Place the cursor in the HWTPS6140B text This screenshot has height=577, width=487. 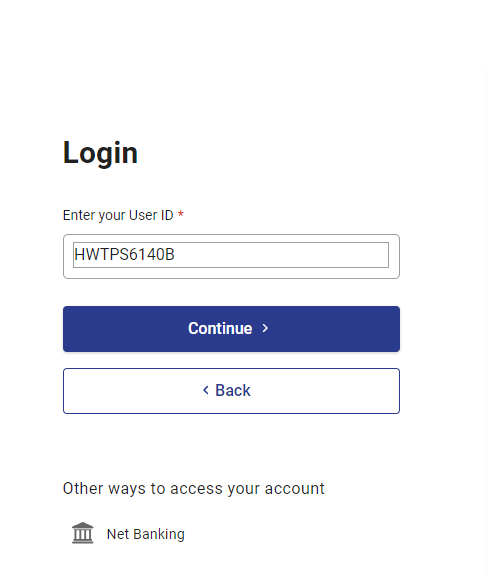point(124,255)
